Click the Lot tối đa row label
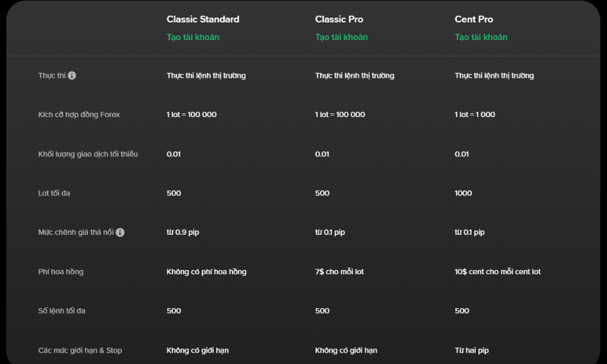Viewport: 607px width, 364px height. pos(54,193)
